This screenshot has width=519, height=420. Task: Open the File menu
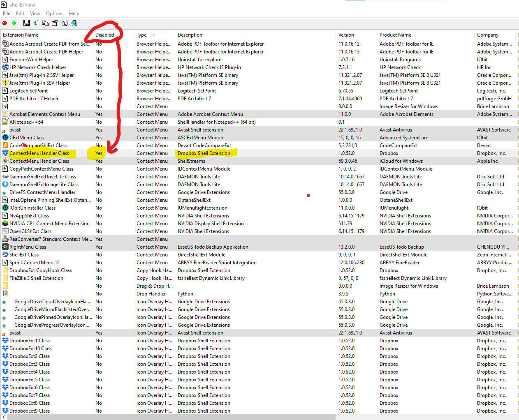pyautogui.click(x=7, y=14)
